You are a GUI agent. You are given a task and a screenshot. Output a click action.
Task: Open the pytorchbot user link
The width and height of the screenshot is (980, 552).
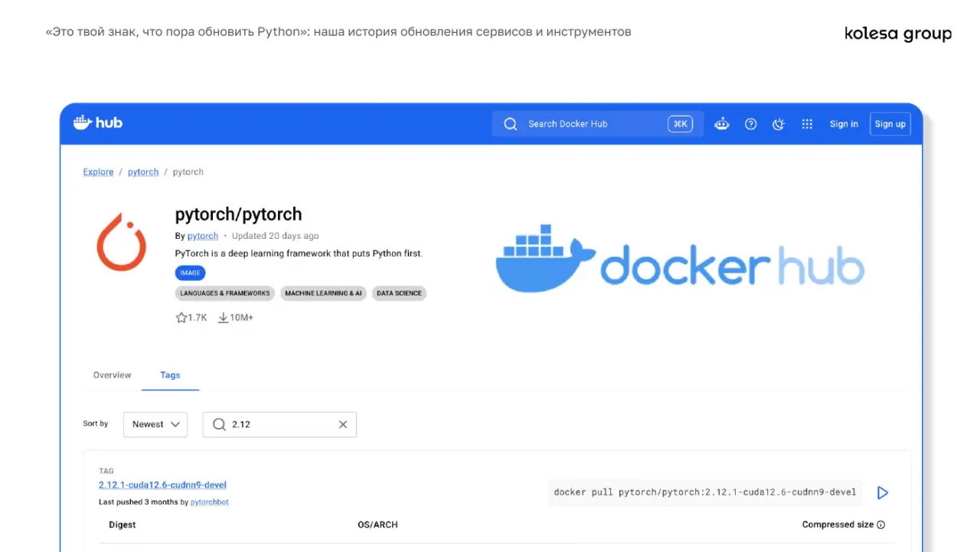[x=210, y=502]
